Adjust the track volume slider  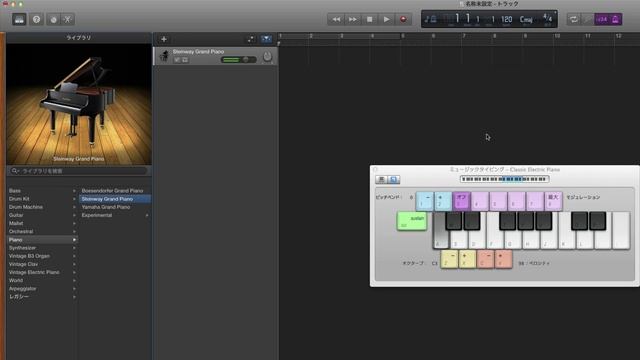pos(238,60)
